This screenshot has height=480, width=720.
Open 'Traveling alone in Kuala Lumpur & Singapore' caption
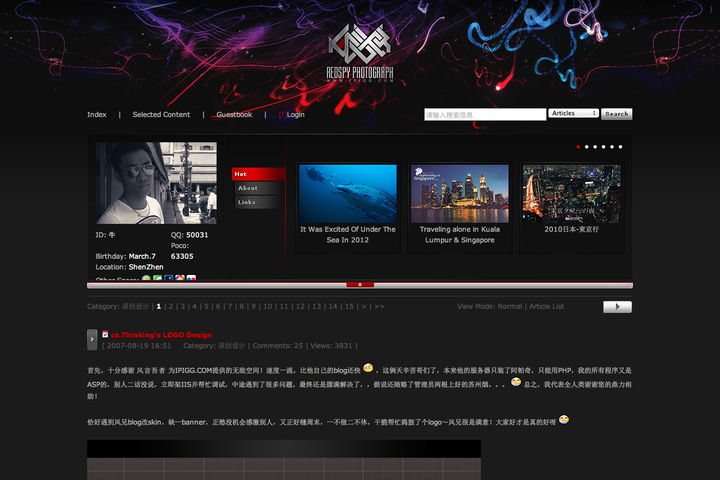point(460,234)
